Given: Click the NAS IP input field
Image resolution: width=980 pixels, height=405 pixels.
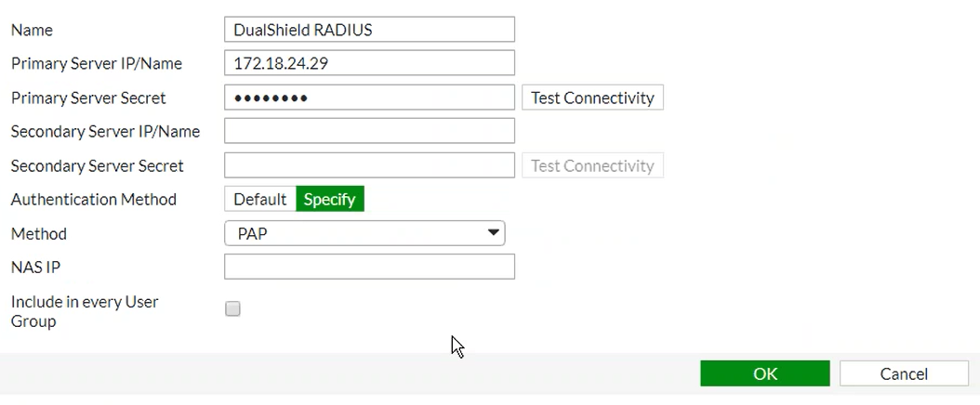Looking at the screenshot, I should coord(369,267).
